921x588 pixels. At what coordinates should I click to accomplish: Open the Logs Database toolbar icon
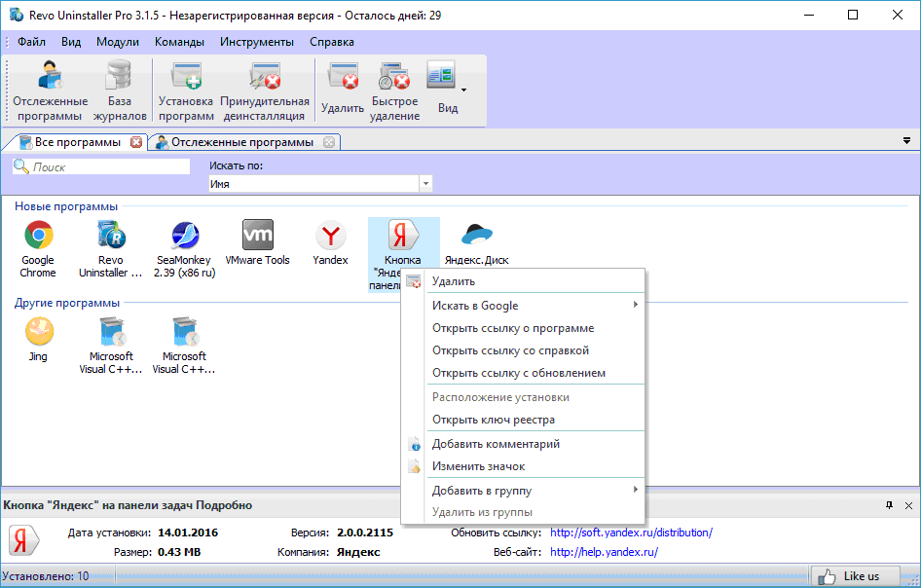pos(119,91)
